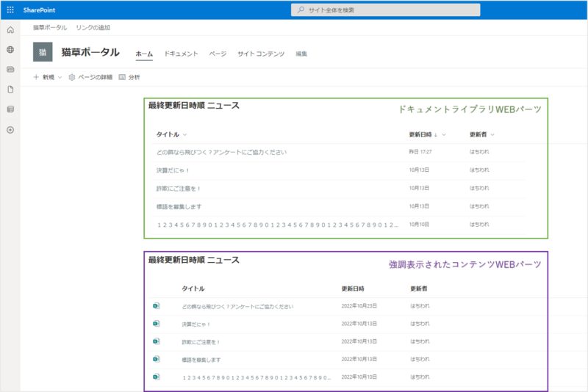Click the Home icon in left rail
This screenshot has width=588, height=392.
[x=10, y=30]
